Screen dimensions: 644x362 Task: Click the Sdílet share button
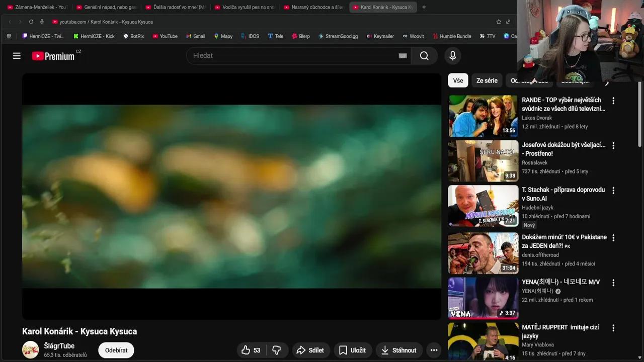tap(311, 350)
